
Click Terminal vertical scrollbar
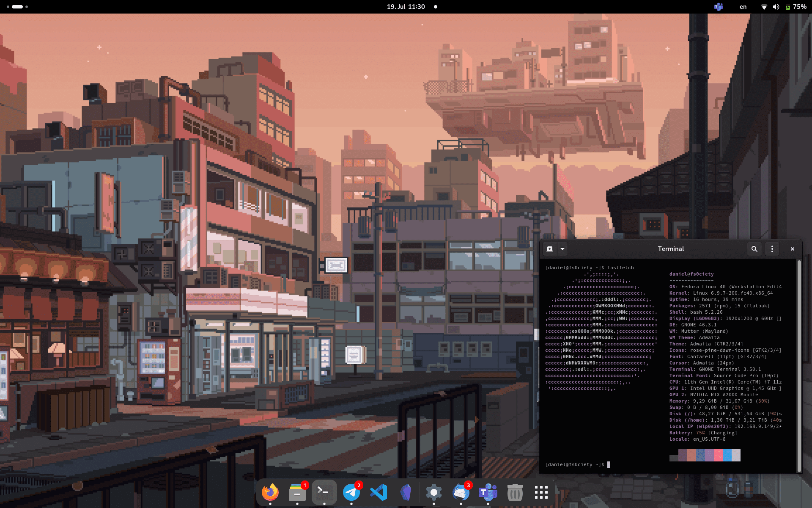click(799, 366)
